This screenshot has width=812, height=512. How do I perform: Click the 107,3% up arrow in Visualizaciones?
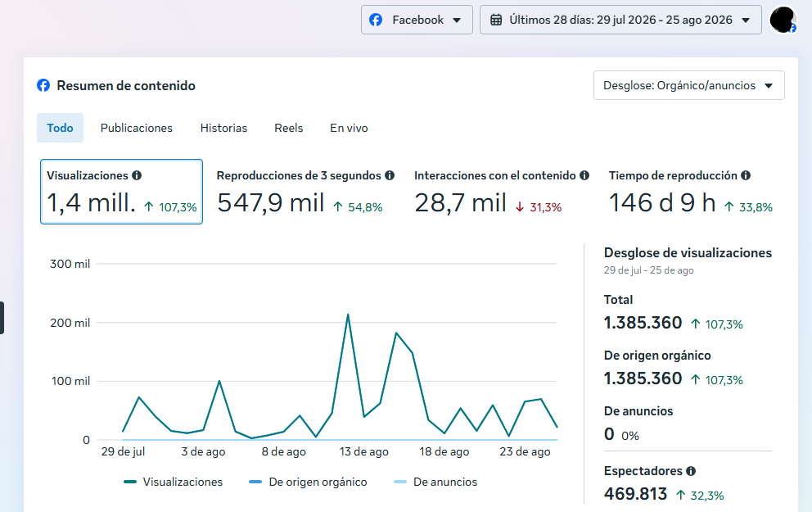(149, 206)
